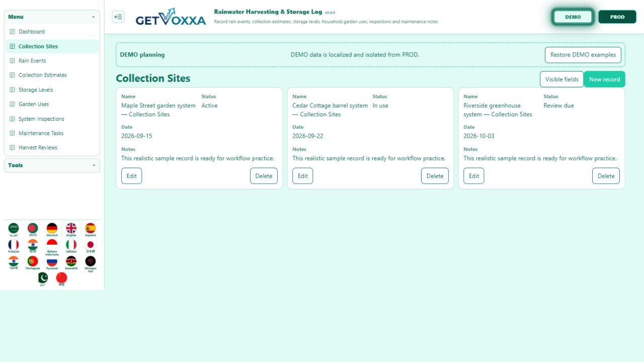Edit the Maple Street garden system record

131,176
